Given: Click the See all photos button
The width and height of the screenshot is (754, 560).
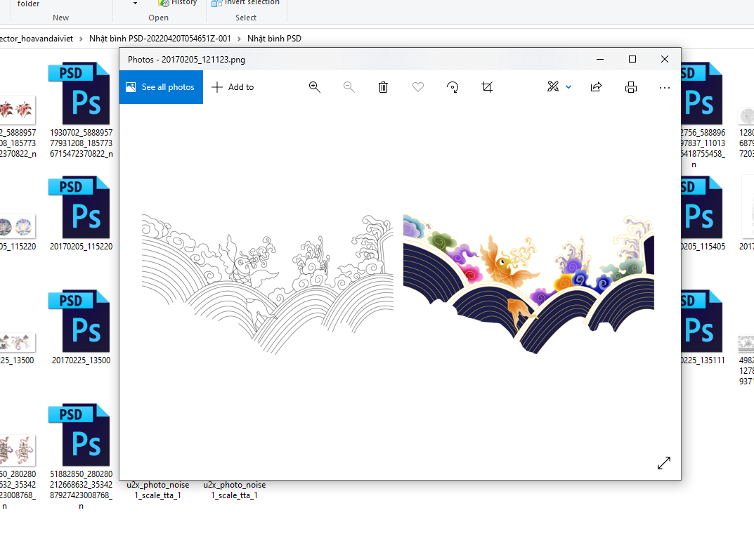Looking at the screenshot, I should [160, 87].
